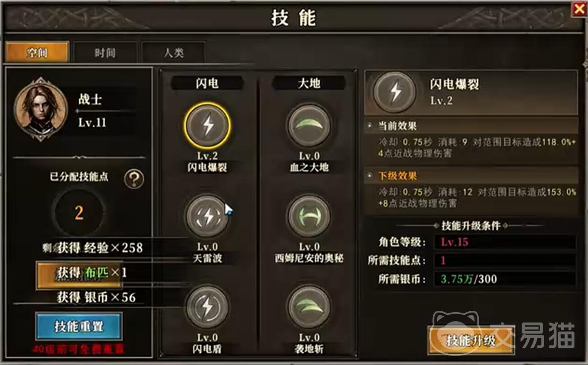Click the 技能升级 upgrade button

point(471,340)
